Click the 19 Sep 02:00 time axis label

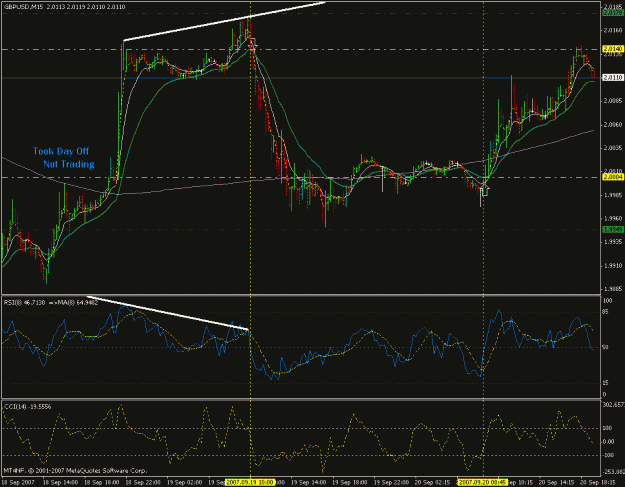[x=185, y=482]
